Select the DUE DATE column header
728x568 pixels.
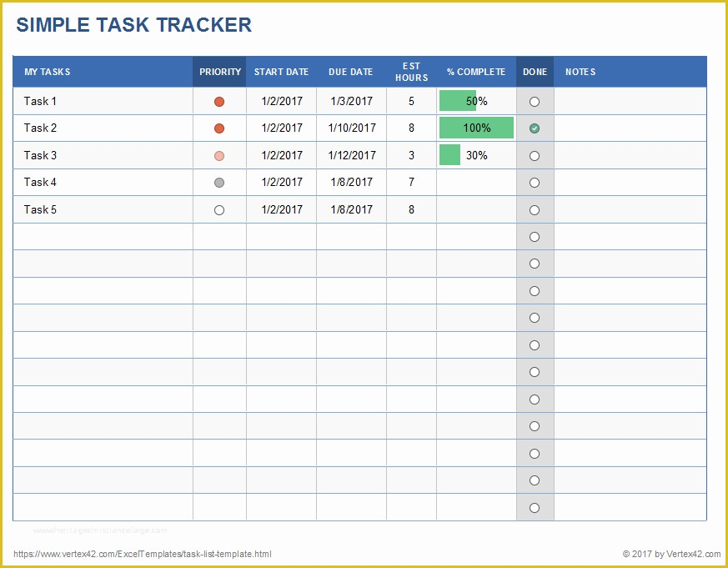tap(351, 72)
